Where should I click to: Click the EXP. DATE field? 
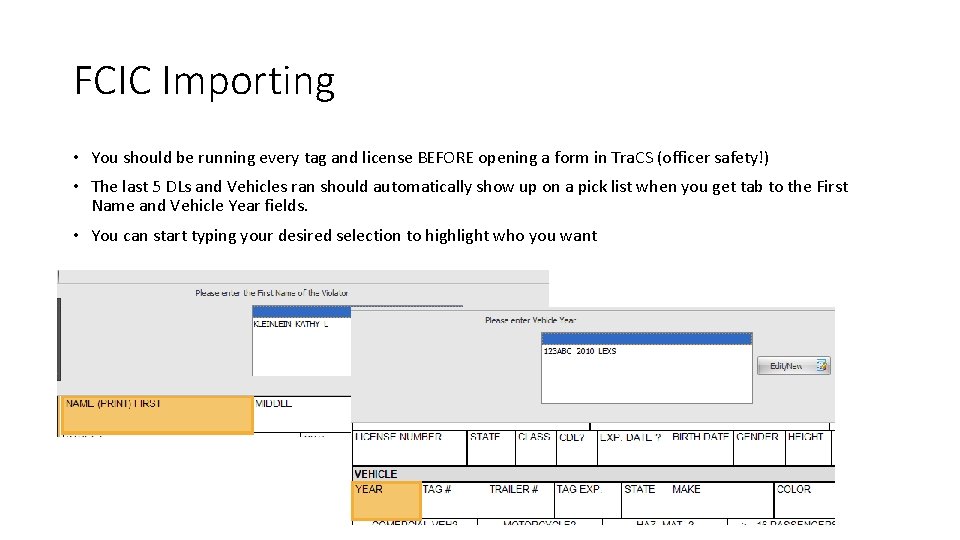pos(633,448)
